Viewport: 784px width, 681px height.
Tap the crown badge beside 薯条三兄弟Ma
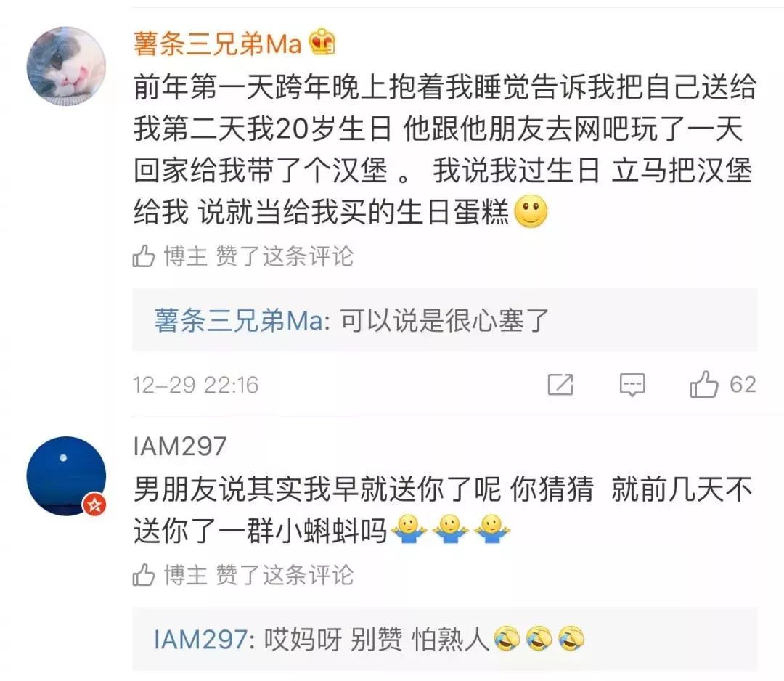click(x=322, y=42)
